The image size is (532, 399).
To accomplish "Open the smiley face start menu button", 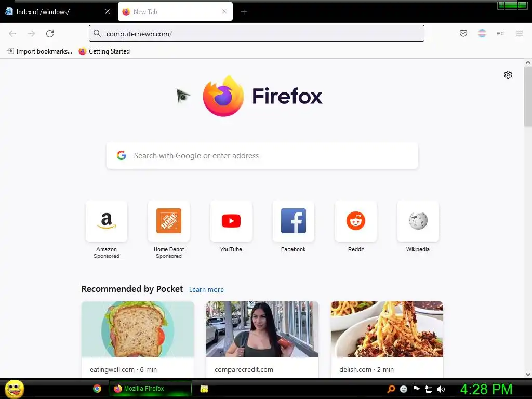I will click(x=14, y=389).
